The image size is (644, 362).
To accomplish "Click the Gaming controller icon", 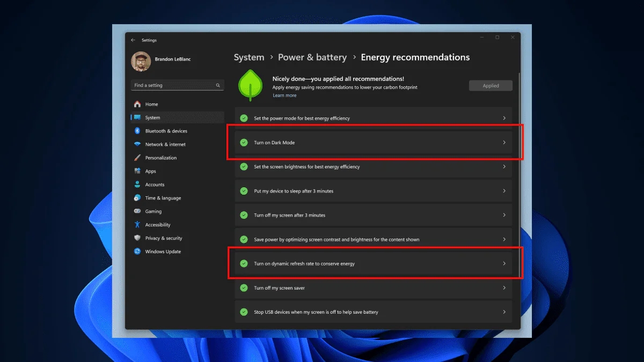I will (137, 211).
